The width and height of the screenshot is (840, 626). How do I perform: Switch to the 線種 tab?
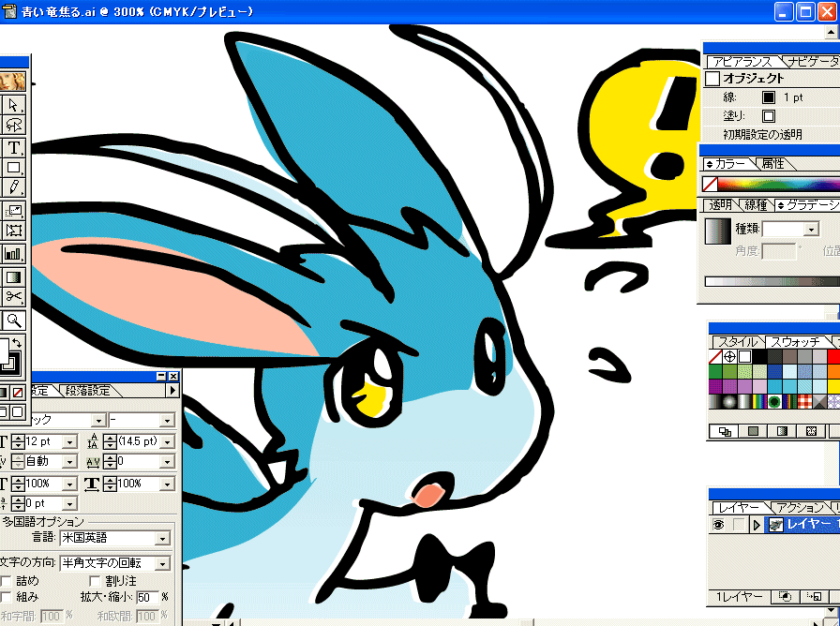756,204
